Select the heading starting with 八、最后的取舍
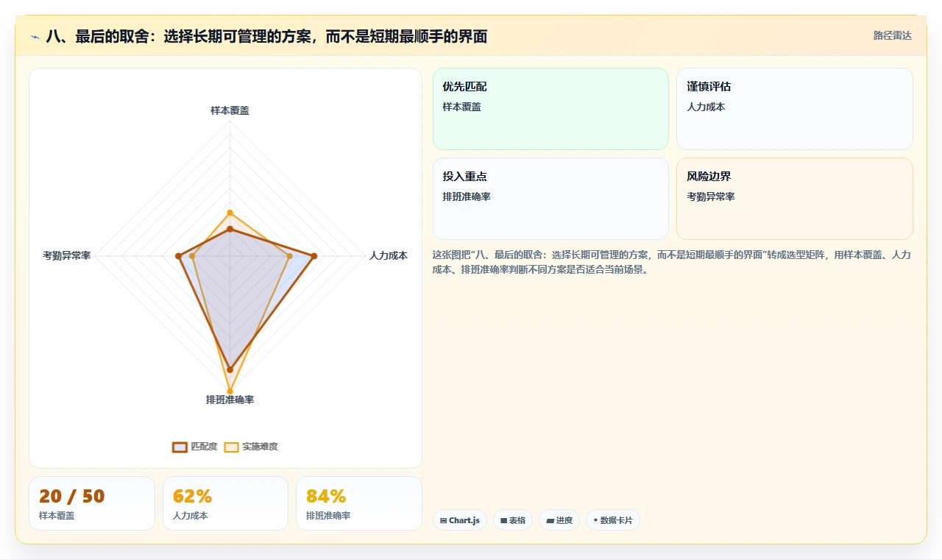Viewport: 942px width, 560px height. [266, 37]
